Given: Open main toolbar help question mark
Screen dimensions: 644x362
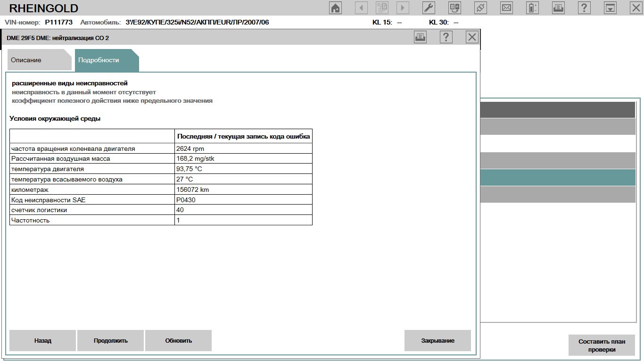Looking at the screenshot, I should click(584, 8).
